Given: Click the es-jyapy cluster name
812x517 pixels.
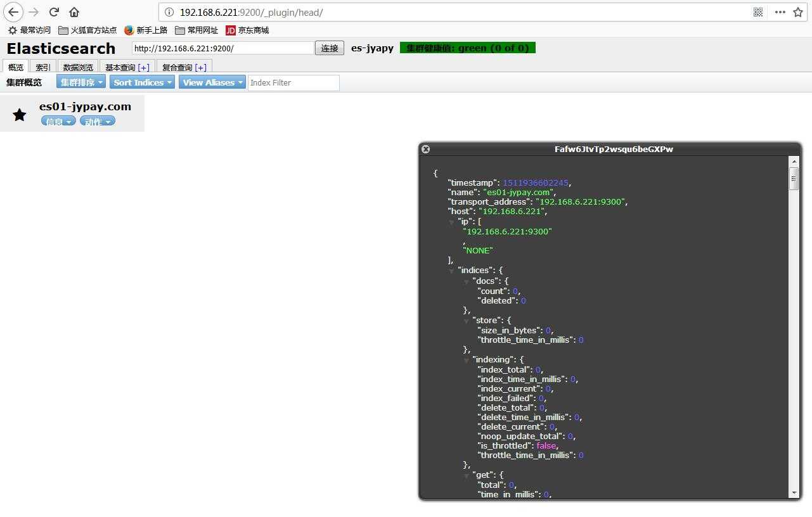Looking at the screenshot, I should [372, 48].
